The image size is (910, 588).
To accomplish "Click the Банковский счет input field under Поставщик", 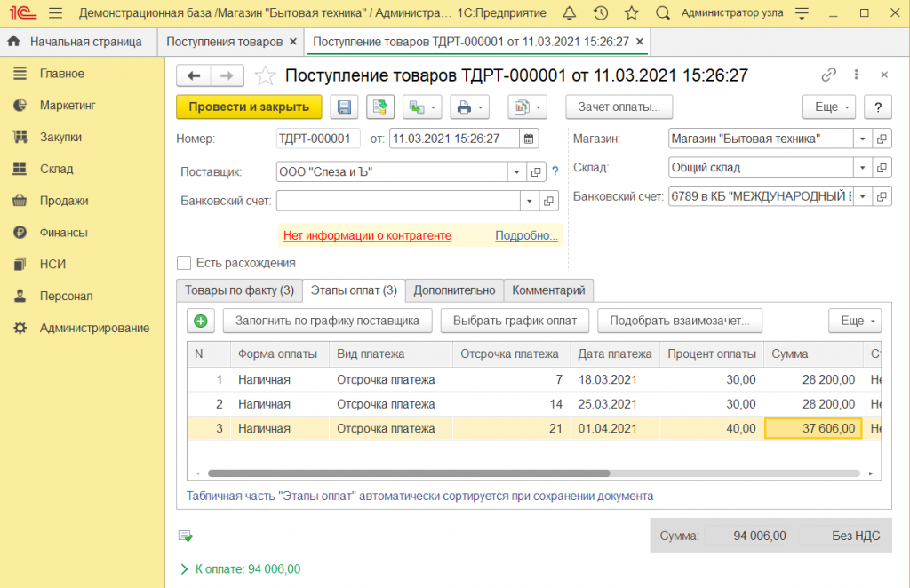I will 397,201.
